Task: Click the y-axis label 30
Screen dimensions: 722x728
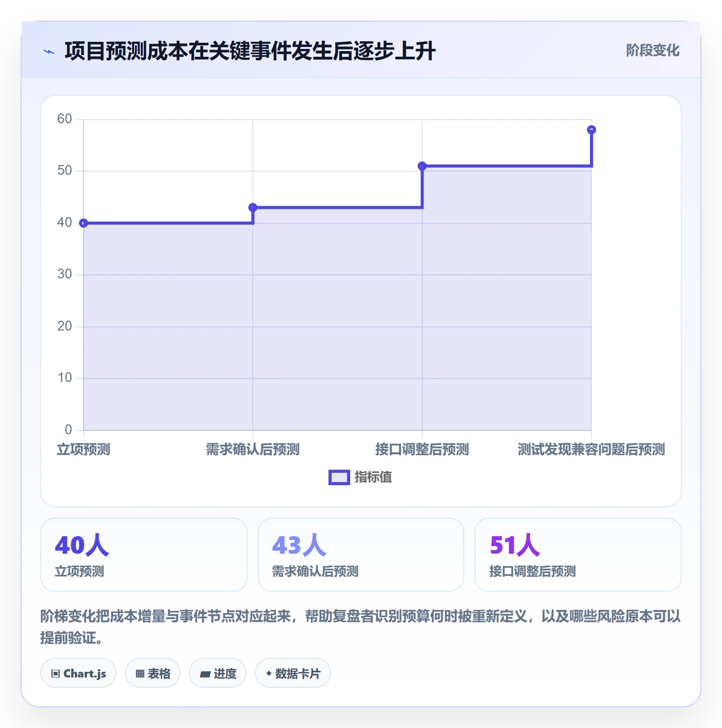Action: [64, 274]
